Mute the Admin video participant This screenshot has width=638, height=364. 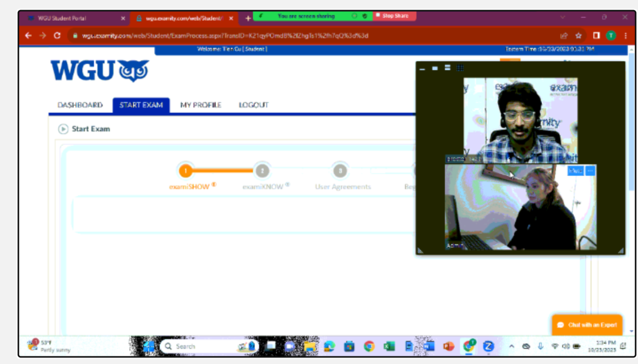pos(575,171)
